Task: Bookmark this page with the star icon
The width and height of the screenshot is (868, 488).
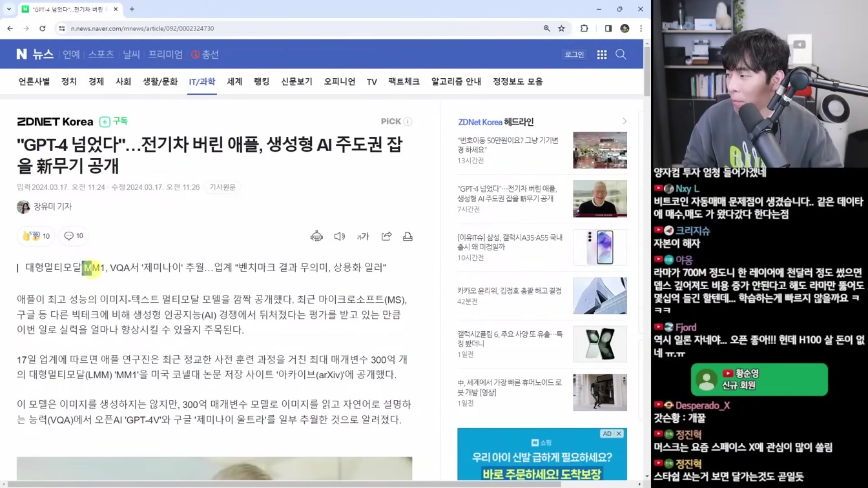Action: point(562,28)
